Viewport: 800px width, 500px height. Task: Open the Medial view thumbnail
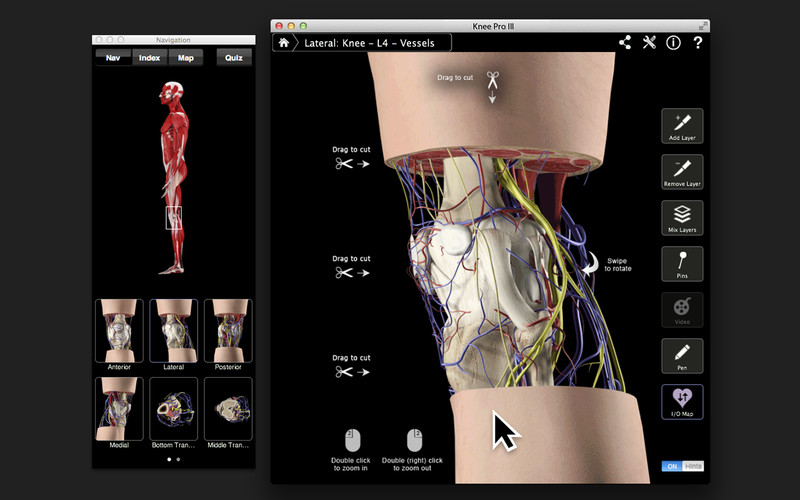pyautogui.click(x=119, y=409)
